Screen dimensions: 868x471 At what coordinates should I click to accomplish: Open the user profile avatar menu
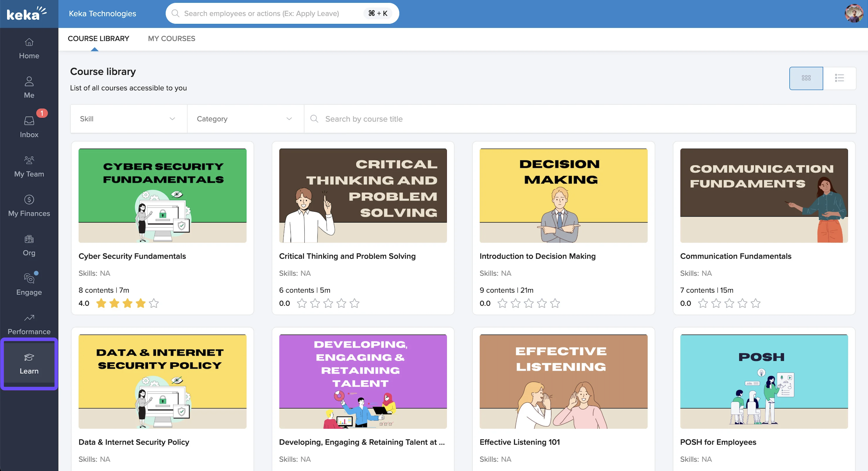[x=853, y=13]
